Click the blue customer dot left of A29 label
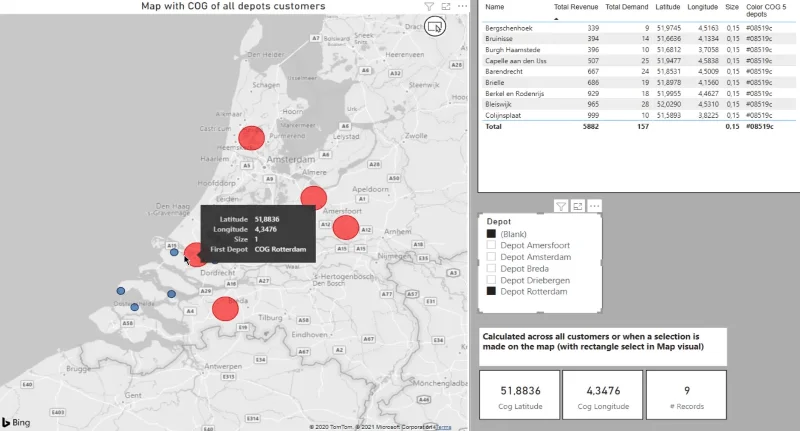This screenshot has height=431, width=800. pyautogui.click(x=171, y=294)
